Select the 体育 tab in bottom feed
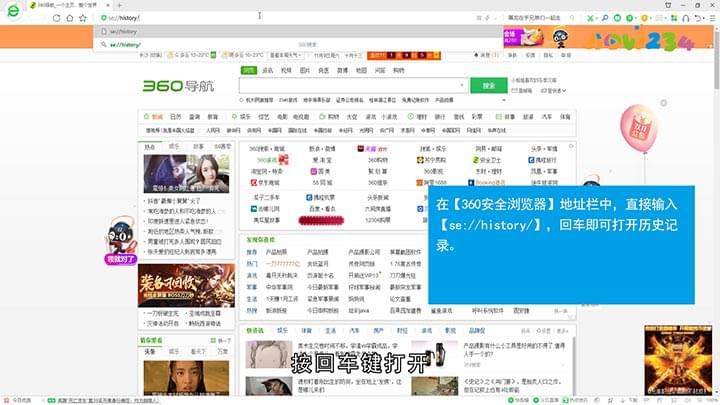This screenshot has height=405, width=720. [x=306, y=331]
